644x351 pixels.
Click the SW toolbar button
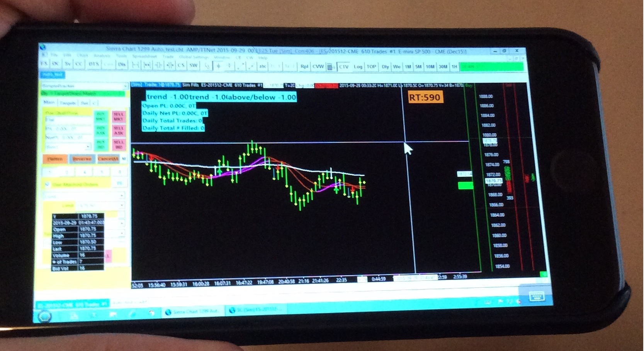click(194, 65)
